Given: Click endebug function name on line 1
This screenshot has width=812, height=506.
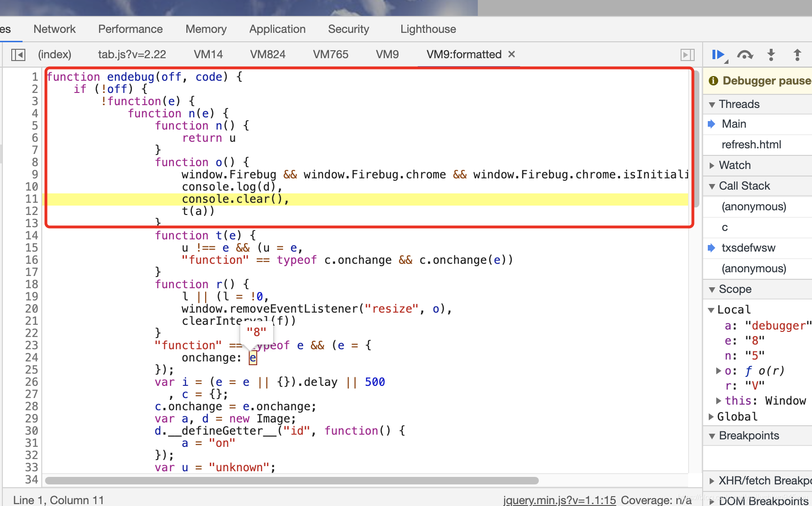Looking at the screenshot, I should pyautogui.click(x=130, y=77).
